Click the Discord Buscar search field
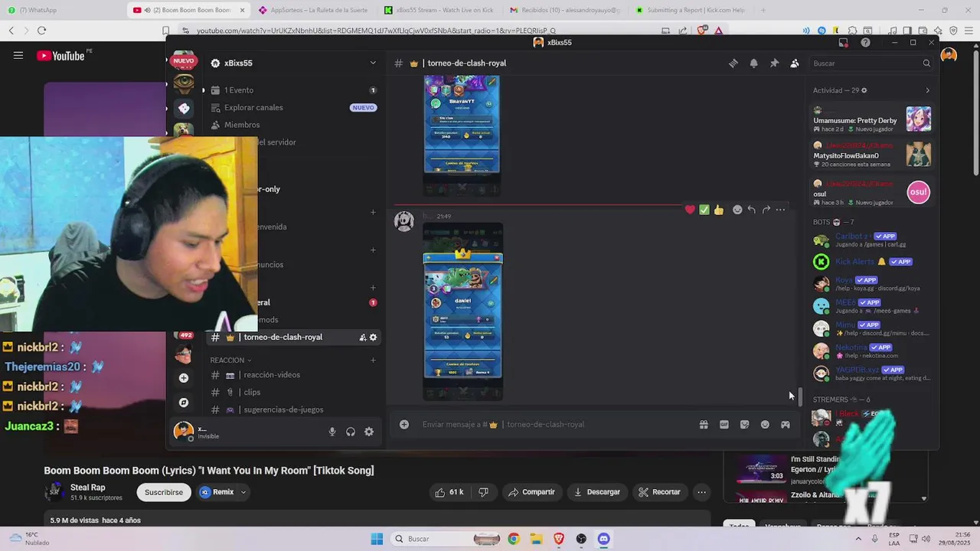 pos(871,64)
